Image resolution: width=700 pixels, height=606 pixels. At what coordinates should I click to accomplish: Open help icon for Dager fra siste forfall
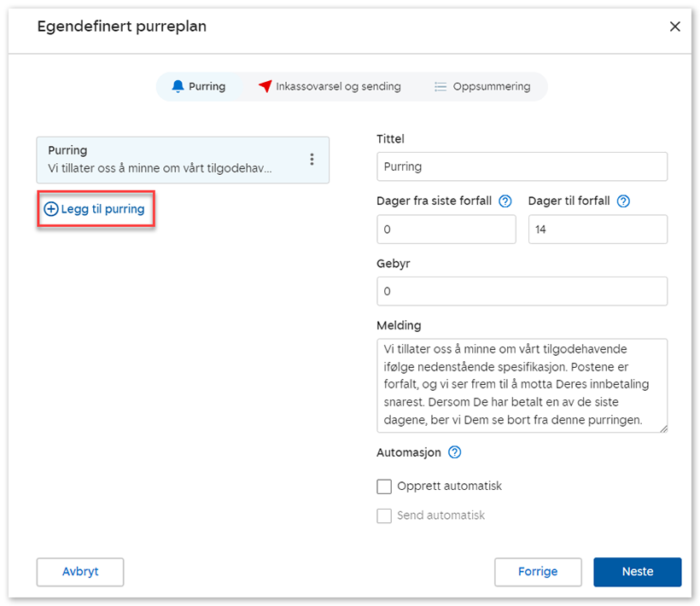pyautogui.click(x=505, y=201)
